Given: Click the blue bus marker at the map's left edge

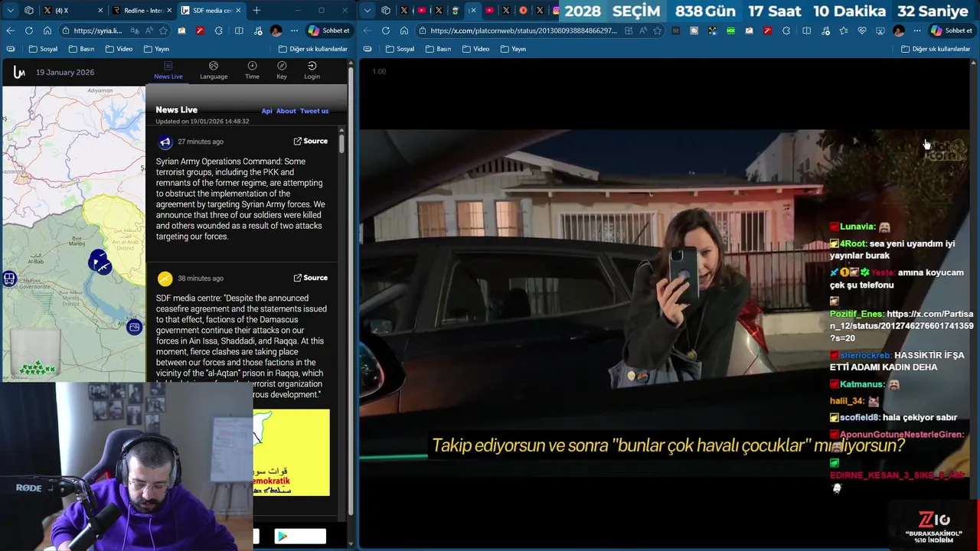Looking at the screenshot, I should coord(9,279).
